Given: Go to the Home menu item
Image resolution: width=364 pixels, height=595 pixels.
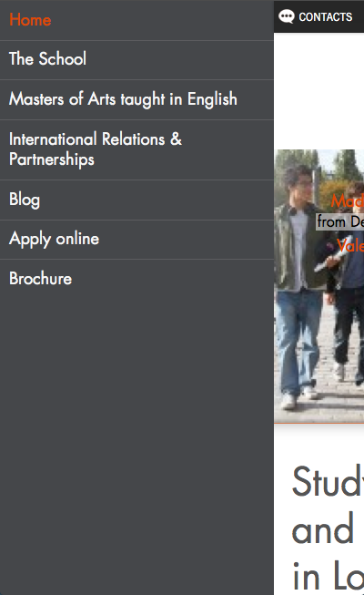Looking at the screenshot, I should [136, 20].
